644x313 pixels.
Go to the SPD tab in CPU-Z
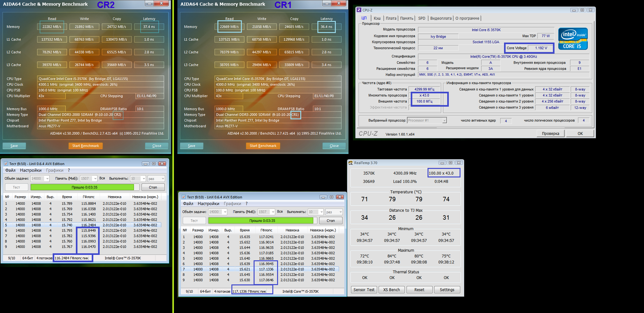tap(422, 18)
